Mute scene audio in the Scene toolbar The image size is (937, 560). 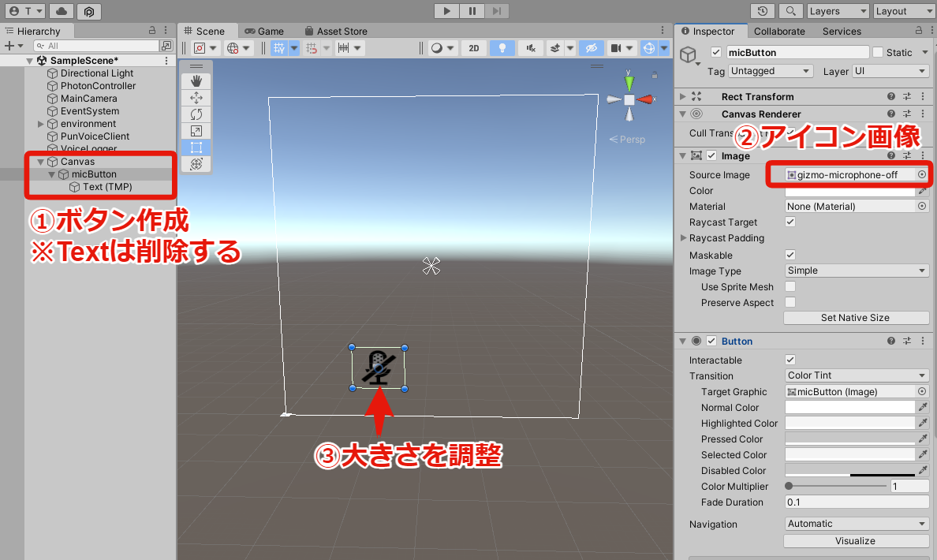(529, 48)
